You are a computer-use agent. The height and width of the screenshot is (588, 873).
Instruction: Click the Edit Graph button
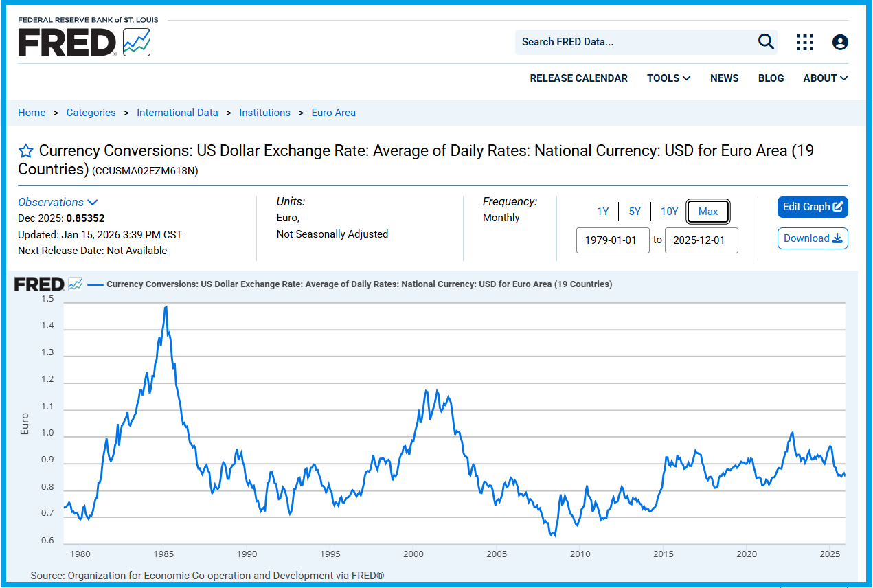point(812,207)
